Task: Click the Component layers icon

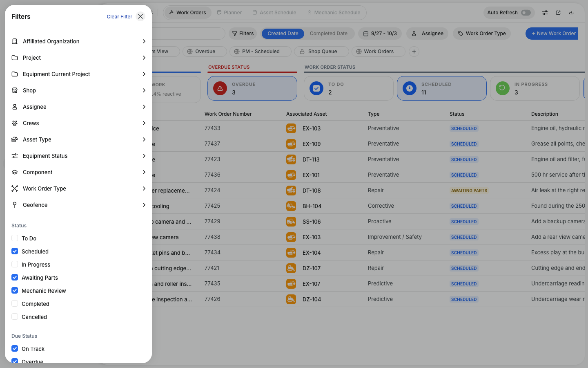Action: click(15, 172)
